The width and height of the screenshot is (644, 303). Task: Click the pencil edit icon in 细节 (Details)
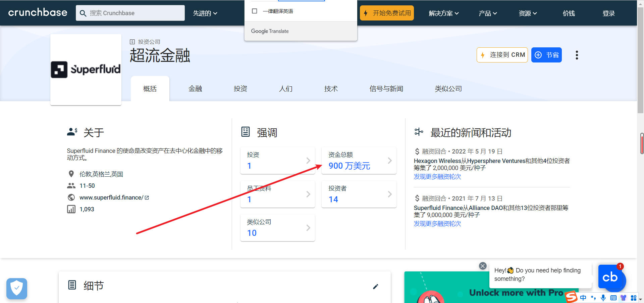tap(376, 286)
